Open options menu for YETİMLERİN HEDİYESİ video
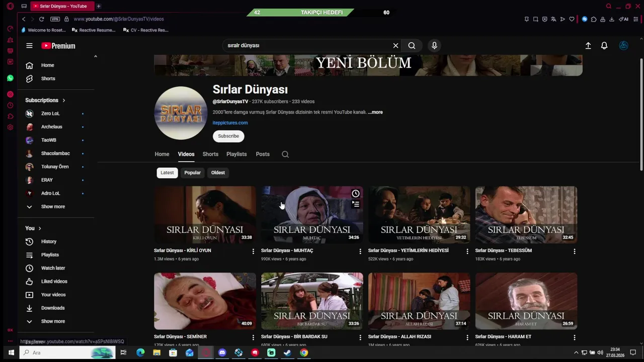 click(x=467, y=251)
